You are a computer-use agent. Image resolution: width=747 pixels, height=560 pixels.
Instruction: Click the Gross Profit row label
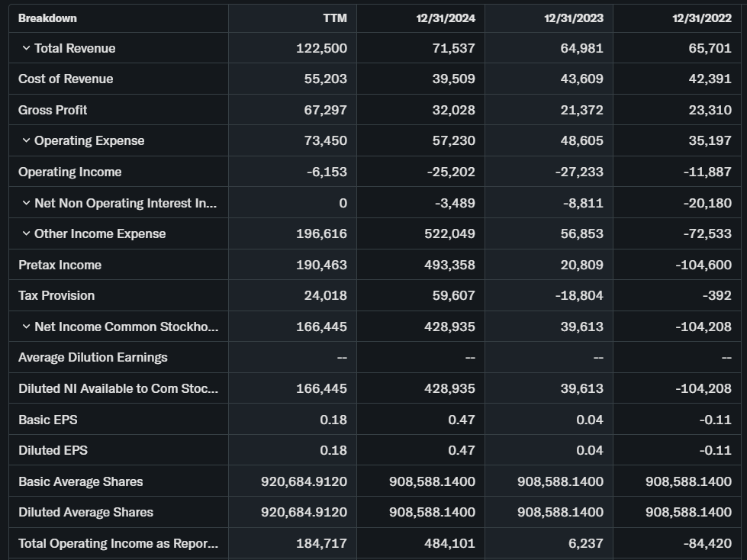point(53,110)
